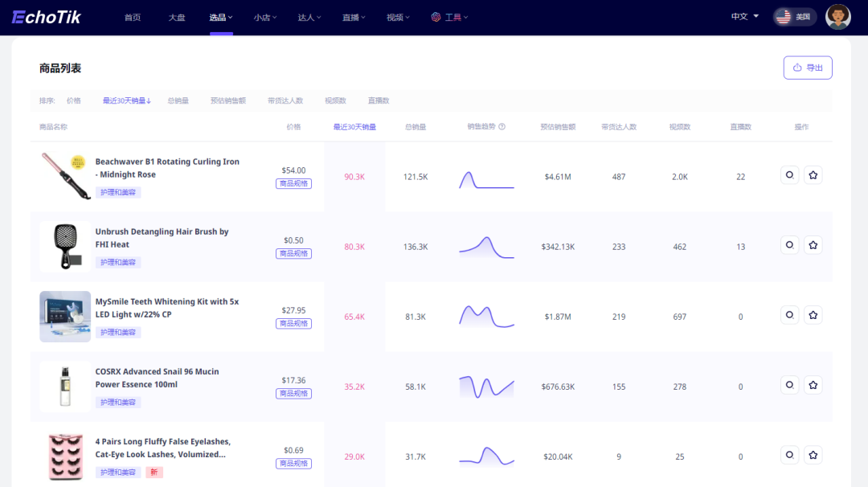Click the US flag country selector 美国
868x487 pixels.
[x=794, y=17]
